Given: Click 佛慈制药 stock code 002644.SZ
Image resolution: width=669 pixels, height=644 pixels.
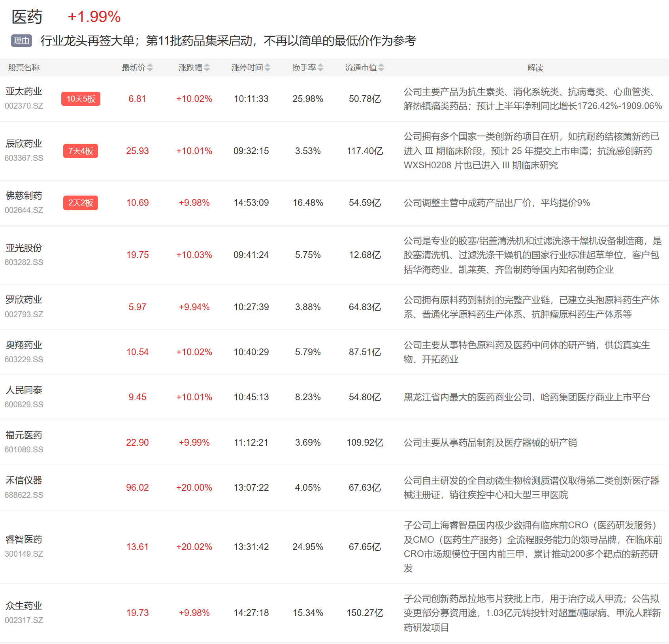Looking at the screenshot, I should coord(24,210).
